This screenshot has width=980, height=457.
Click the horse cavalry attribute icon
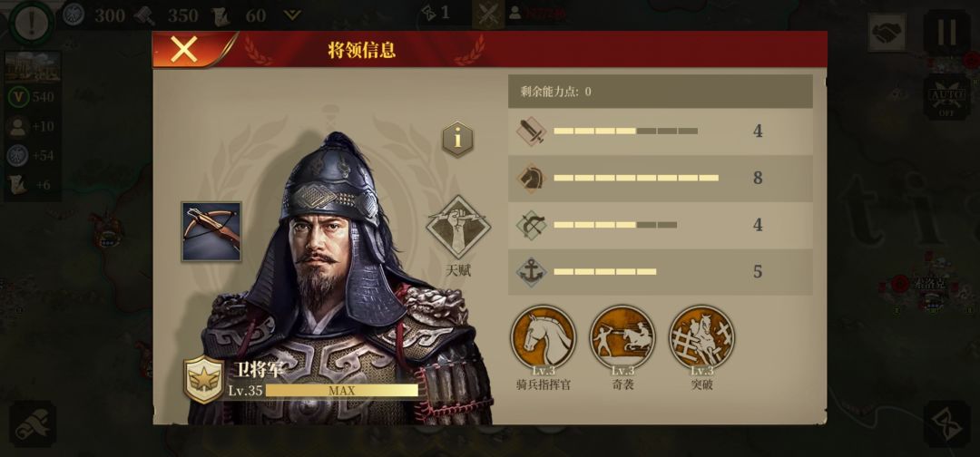pos(531,179)
